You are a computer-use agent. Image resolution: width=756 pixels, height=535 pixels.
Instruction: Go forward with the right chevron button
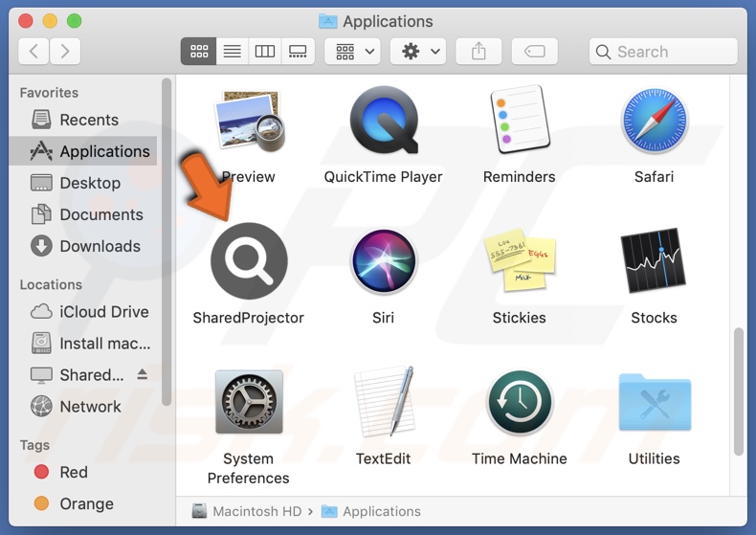[x=65, y=51]
